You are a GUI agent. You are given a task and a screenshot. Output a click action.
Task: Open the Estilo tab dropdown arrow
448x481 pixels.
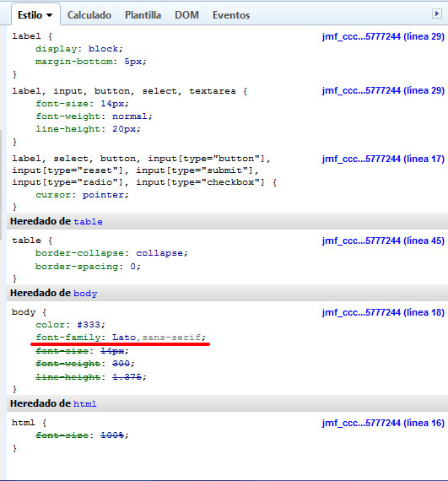tap(50, 15)
